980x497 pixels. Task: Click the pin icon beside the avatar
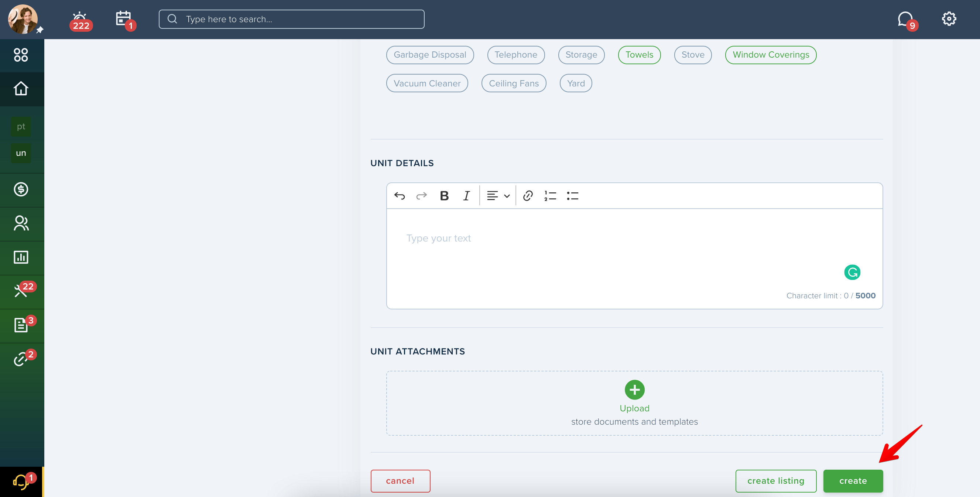pyautogui.click(x=40, y=30)
